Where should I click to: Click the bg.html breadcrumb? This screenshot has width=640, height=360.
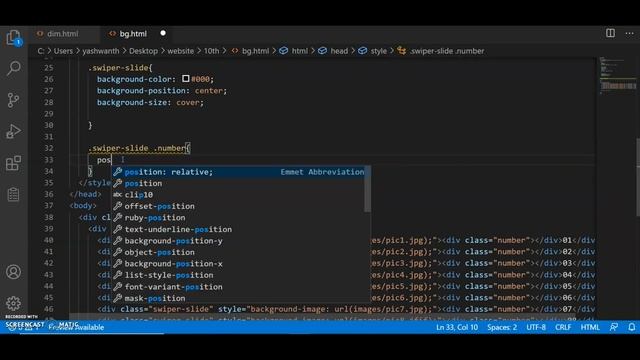pos(256,51)
